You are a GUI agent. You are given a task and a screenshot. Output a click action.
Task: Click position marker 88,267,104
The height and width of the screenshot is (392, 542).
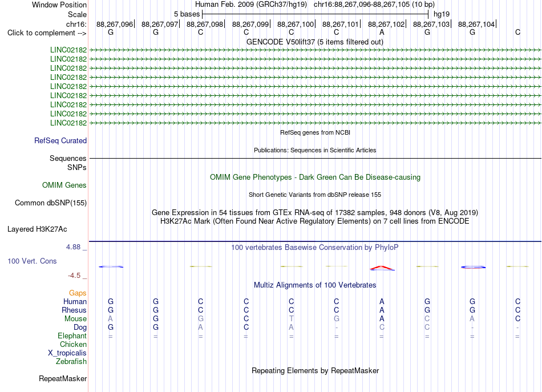[476, 24]
